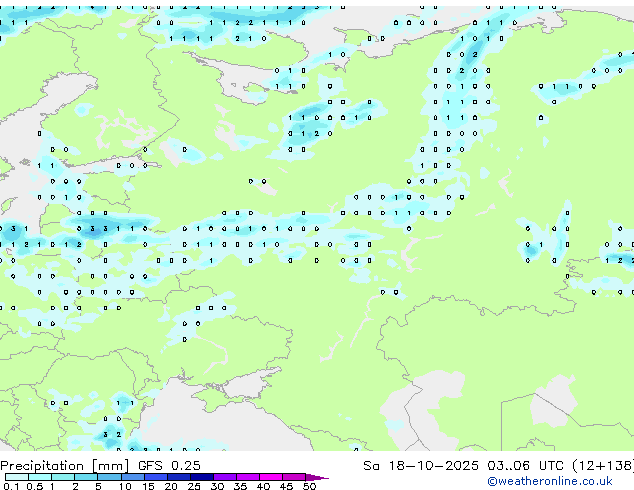This screenshot has width=634, height=490.
Task: Click the 'Precipitation [mm]' title text
Action: pyautogui.click(x=65, y=466)
